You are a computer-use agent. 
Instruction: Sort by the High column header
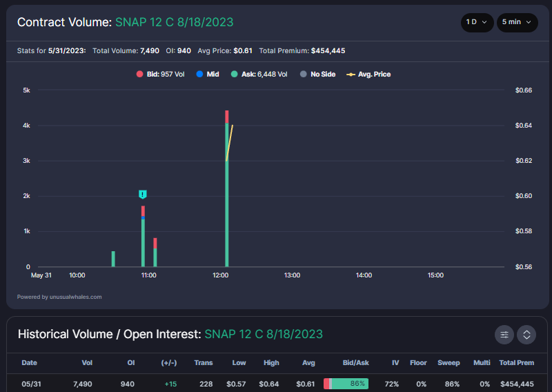271,363
